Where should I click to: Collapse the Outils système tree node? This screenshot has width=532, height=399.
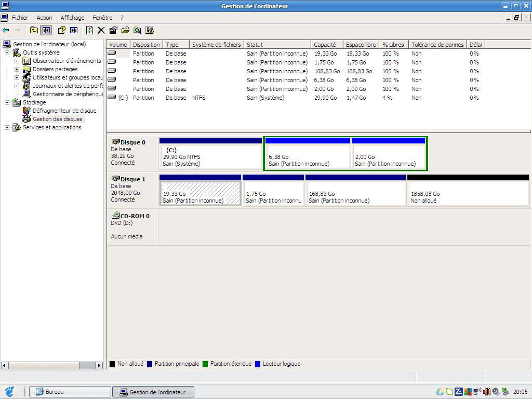pyautogui.click(x=7, y=52)
